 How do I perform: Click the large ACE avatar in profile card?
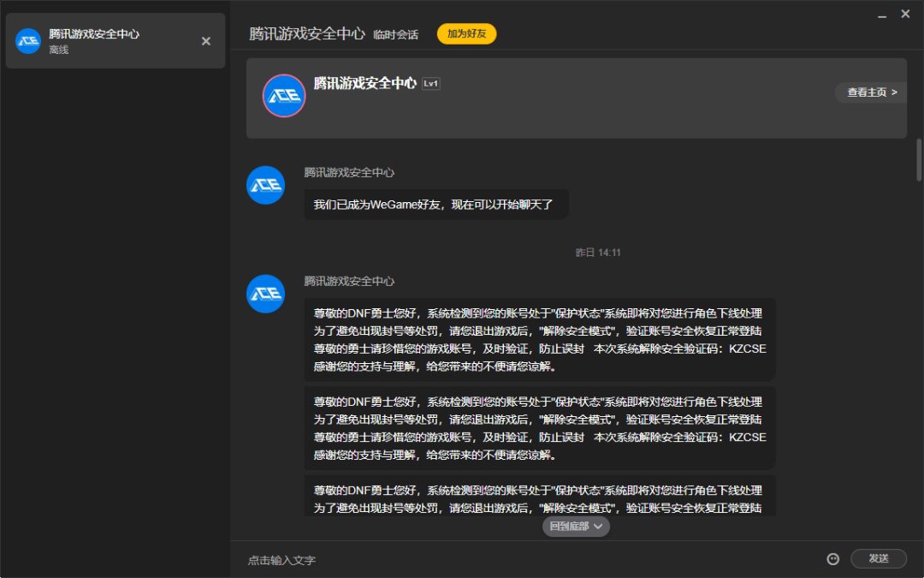click(x=284, y=96)
